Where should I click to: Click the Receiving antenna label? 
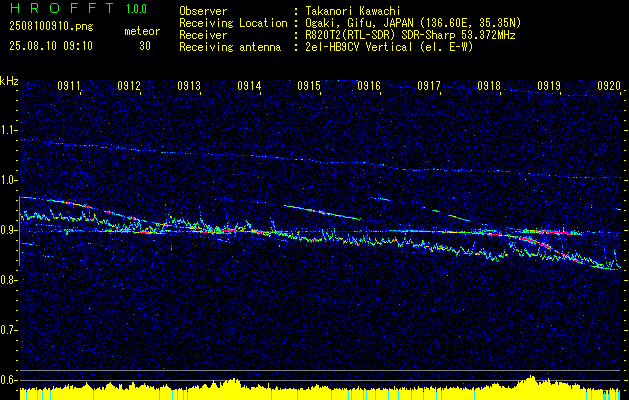tap(230, 47)
